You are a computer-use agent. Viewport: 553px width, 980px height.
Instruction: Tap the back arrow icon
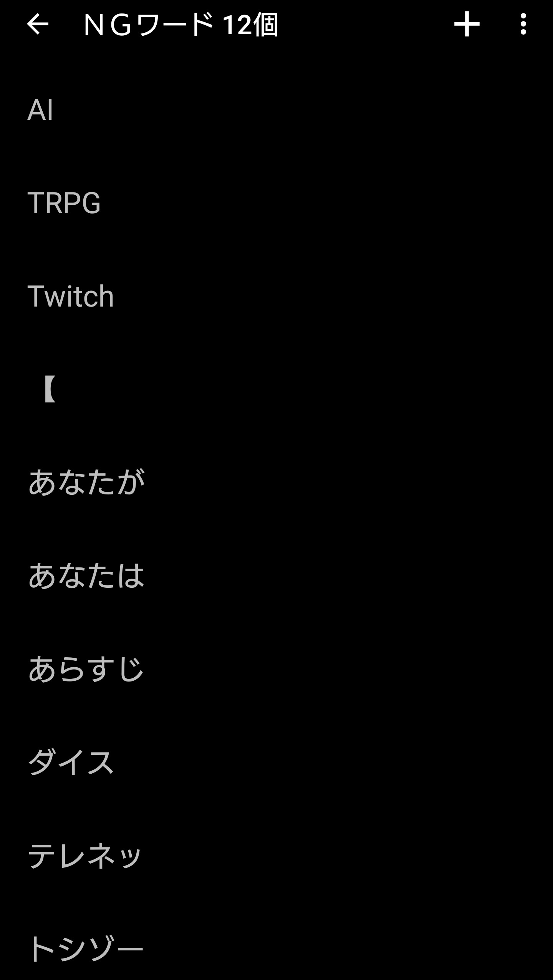(x=38, y=24)
